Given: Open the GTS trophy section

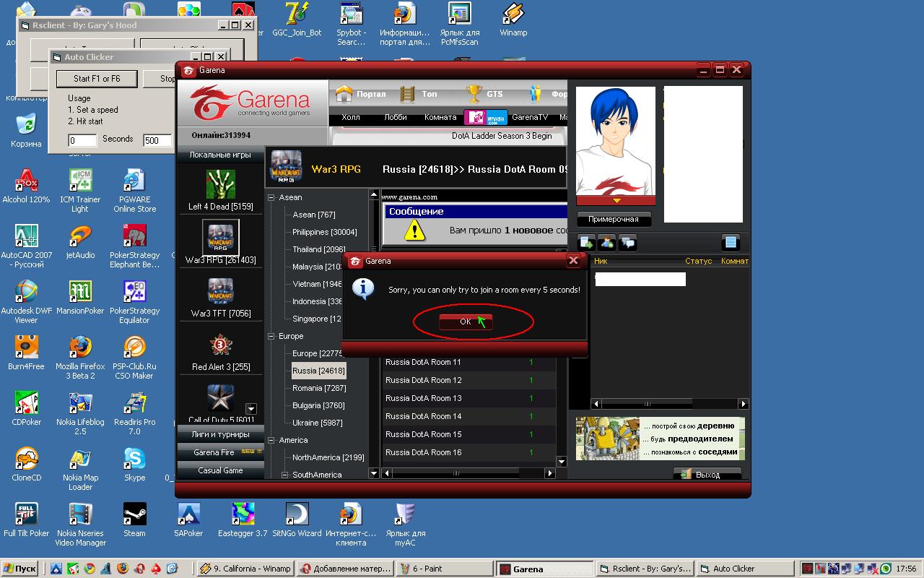Looking at the screenshot, I should tap(484, 94).
